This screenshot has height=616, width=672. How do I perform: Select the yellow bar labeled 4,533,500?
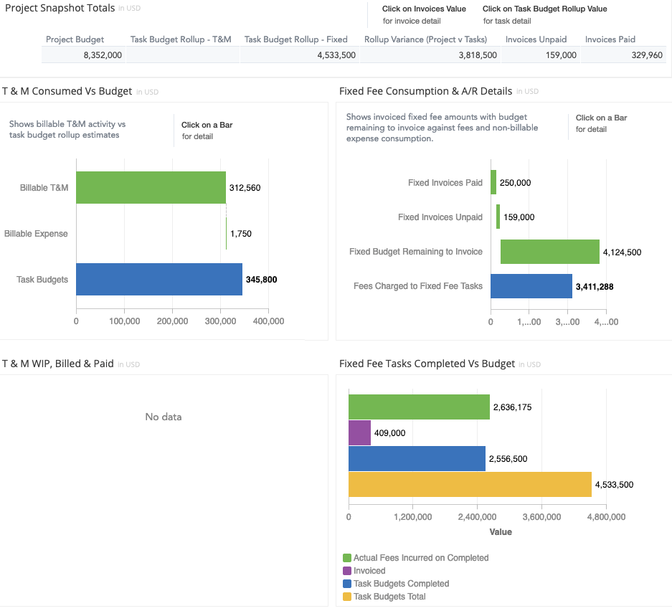pos(470,484)
